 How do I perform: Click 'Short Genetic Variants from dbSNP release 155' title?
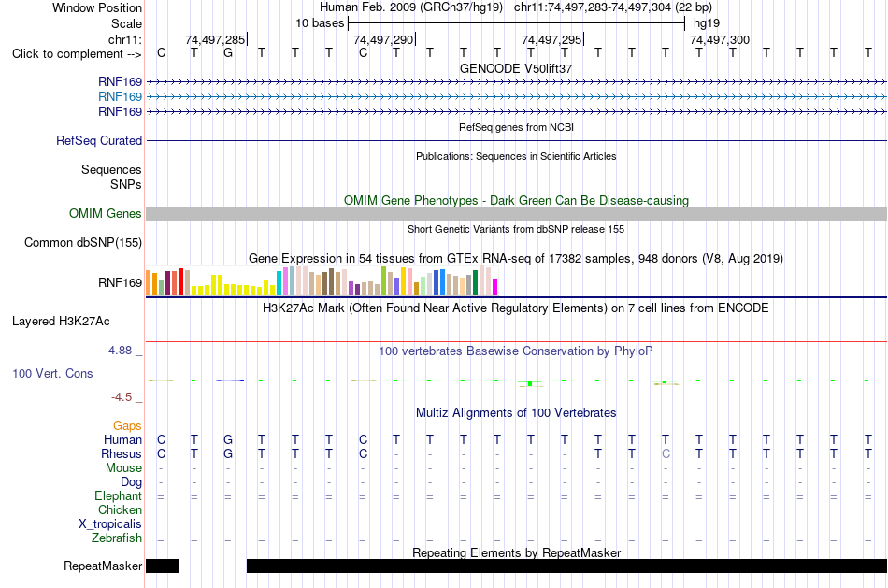tap(516, 229)
